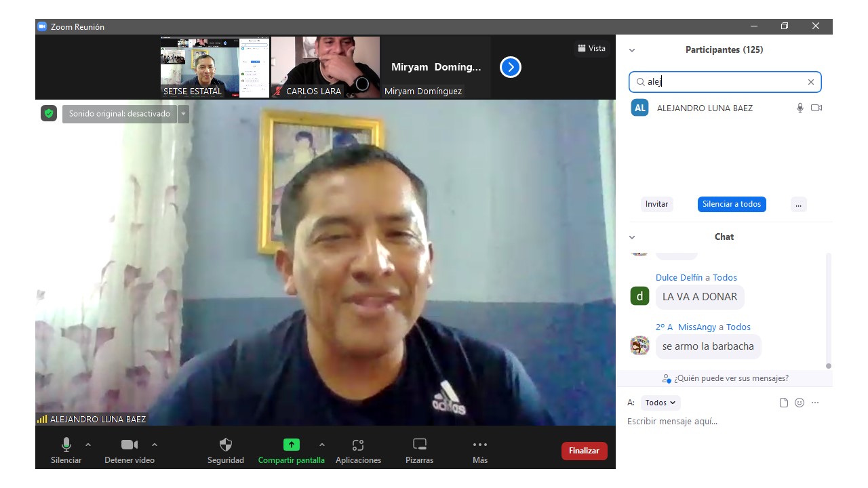Click the muted microphone icon on CARLOS LARA thumbnail

tap(277, 91)
